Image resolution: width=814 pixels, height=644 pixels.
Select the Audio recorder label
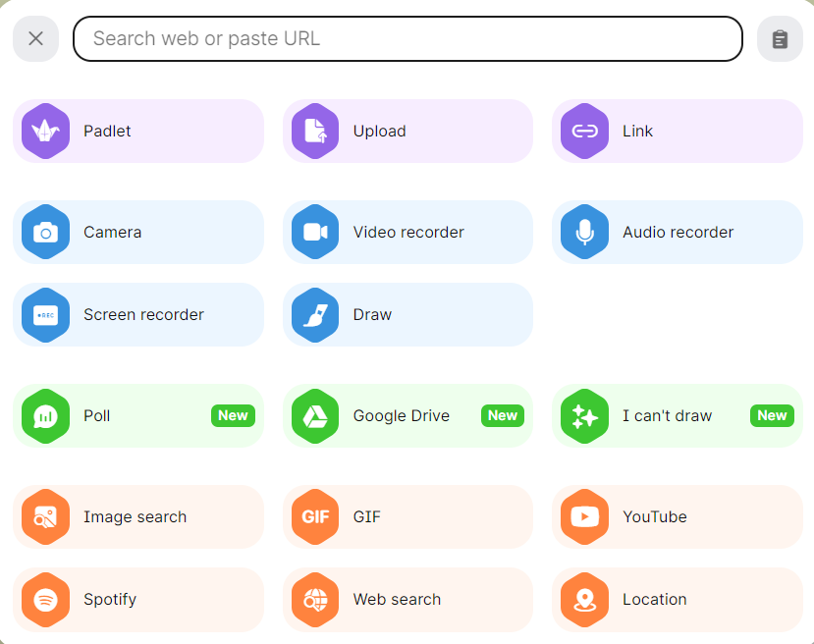[x=678, y=232]
